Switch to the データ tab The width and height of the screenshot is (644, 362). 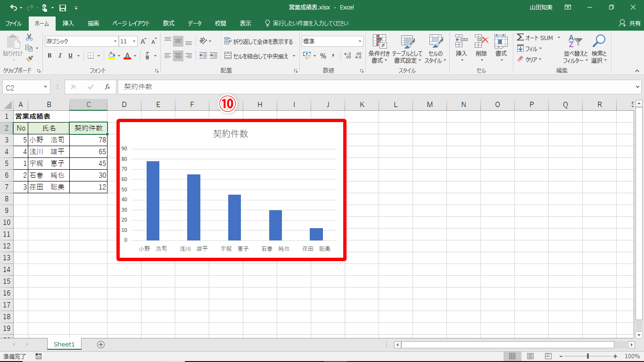(195, 23)
